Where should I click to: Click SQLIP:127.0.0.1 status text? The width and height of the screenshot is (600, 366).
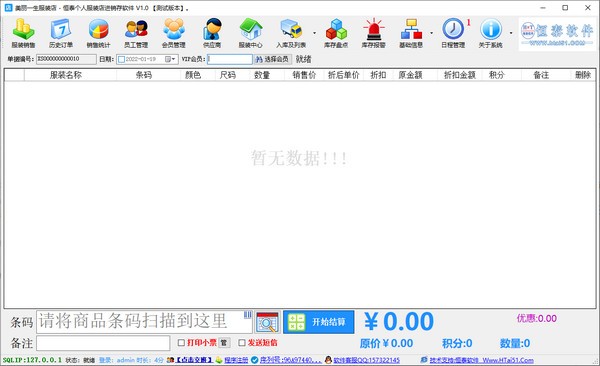32,360
